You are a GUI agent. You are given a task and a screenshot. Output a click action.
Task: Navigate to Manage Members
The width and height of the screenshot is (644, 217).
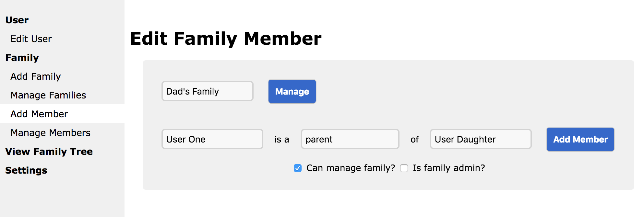(51, 133)
